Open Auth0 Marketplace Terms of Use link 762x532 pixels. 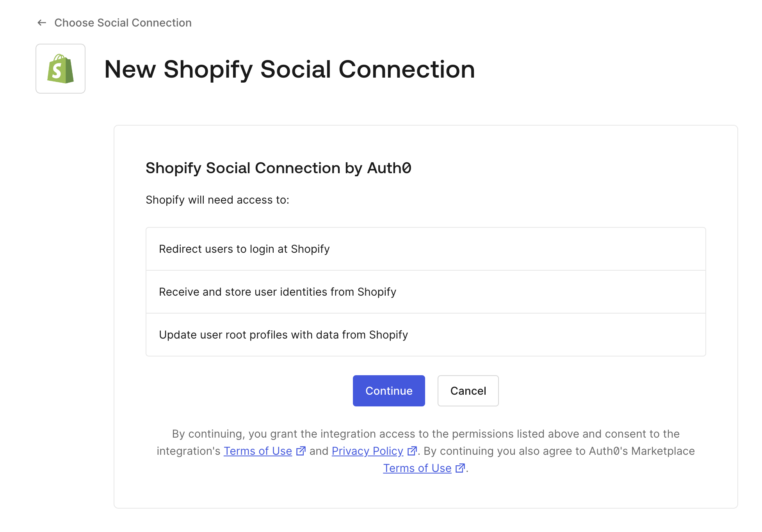[417, 468]
